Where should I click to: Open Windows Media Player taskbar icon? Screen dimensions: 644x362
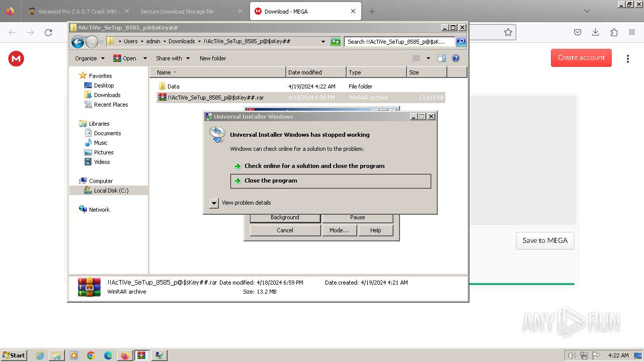[74, 355]
